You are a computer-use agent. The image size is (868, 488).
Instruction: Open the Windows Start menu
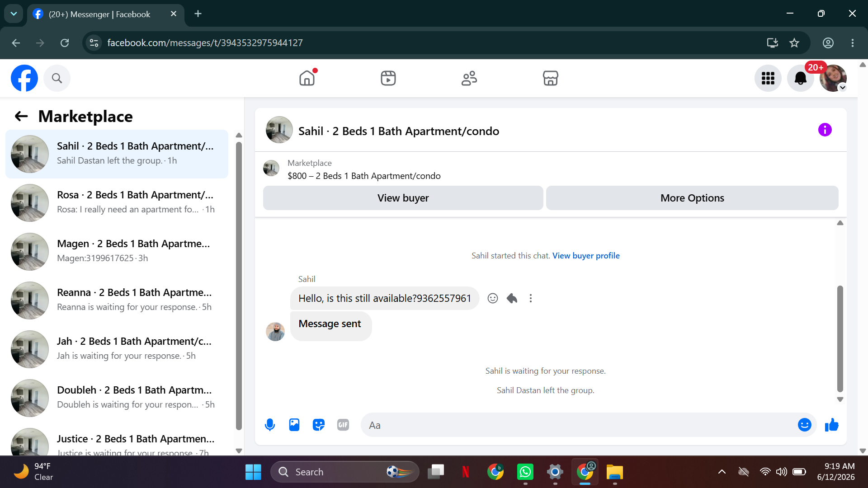pyautogui.click(x=253, y=472)
